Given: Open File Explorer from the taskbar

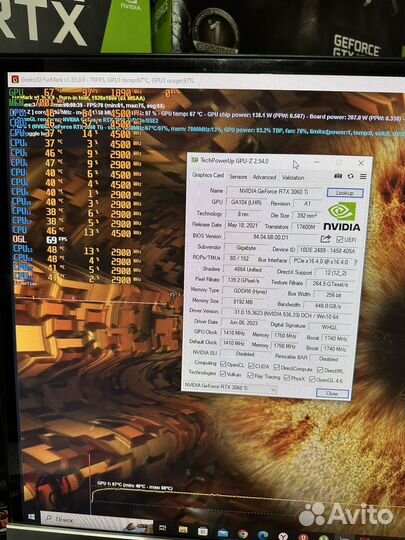Looking at the screenshot, I should pos(183,529).
